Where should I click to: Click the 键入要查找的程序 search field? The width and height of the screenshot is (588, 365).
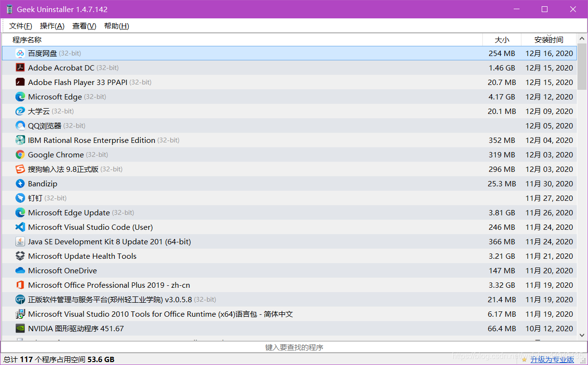point(294,347)
